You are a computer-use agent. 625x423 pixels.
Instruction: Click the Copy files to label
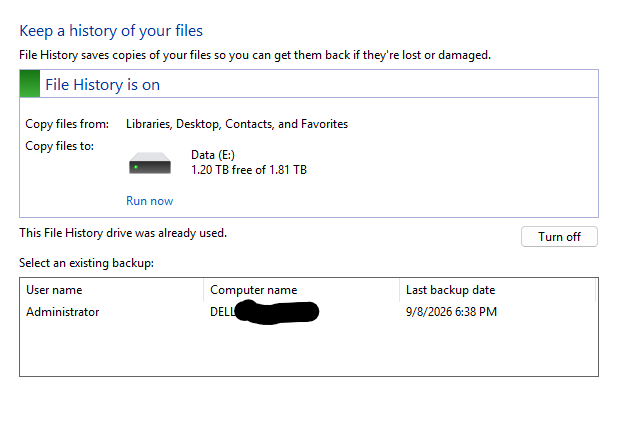[x=59, y=146]
